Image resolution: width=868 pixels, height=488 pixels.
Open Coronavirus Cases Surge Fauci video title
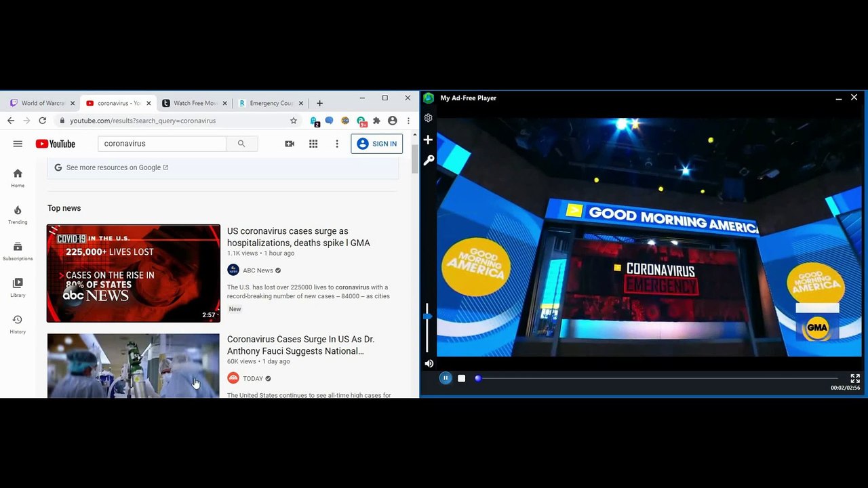[x=301, y=345]
